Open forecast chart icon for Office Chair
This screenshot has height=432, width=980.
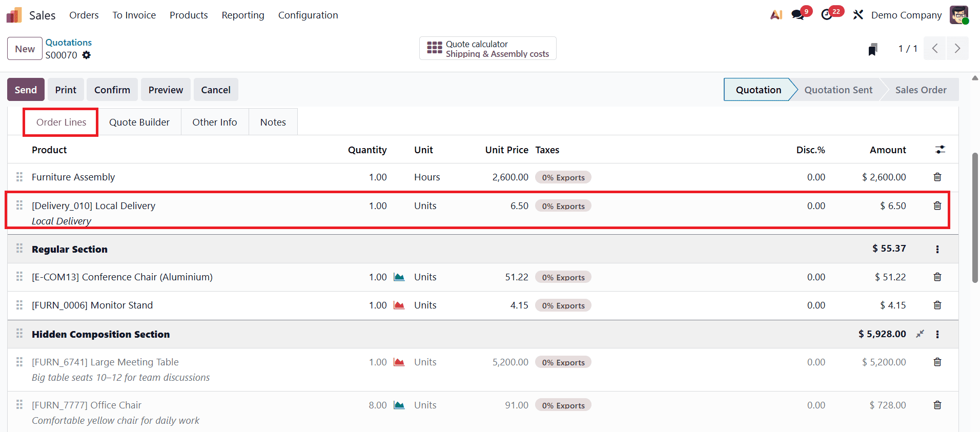(399, 405)
